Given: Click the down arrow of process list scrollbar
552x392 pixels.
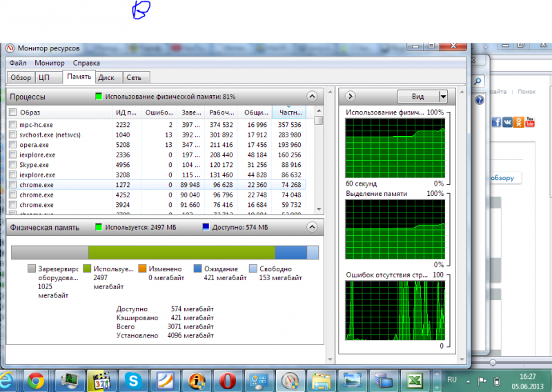Looking at the screenshot, I should coord(319,209).
